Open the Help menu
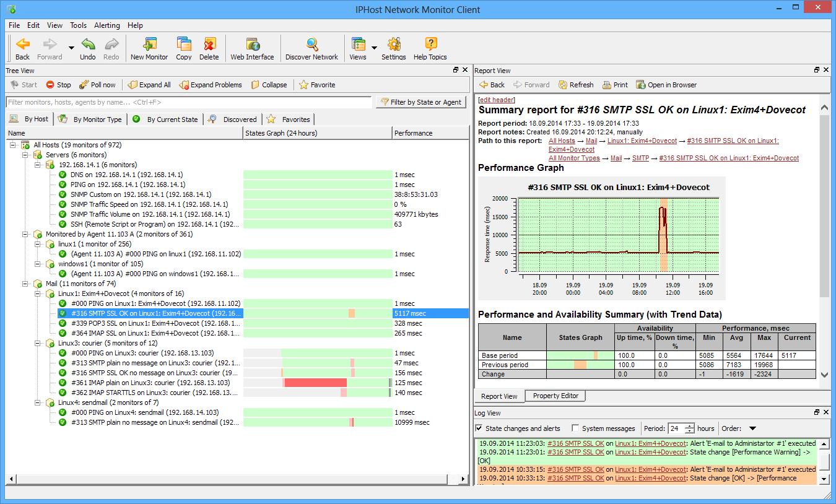The width and height of the screenshot is (836, 504). [x=135, y=25]
